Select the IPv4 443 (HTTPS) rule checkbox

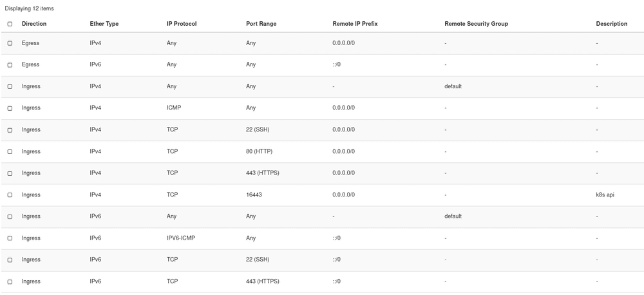click(10, 173)
